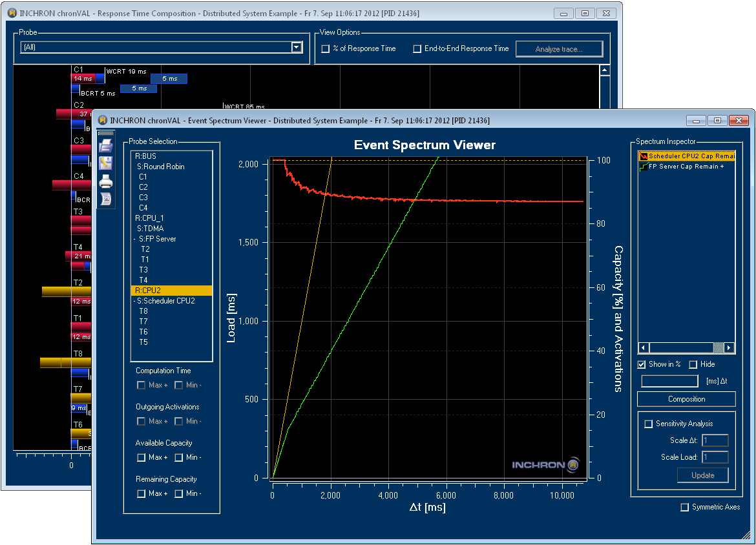Select 'FP Server Cap Remain +' spectrum entry
This screenshot has height=545, width=756.
(x=687, y=167)
